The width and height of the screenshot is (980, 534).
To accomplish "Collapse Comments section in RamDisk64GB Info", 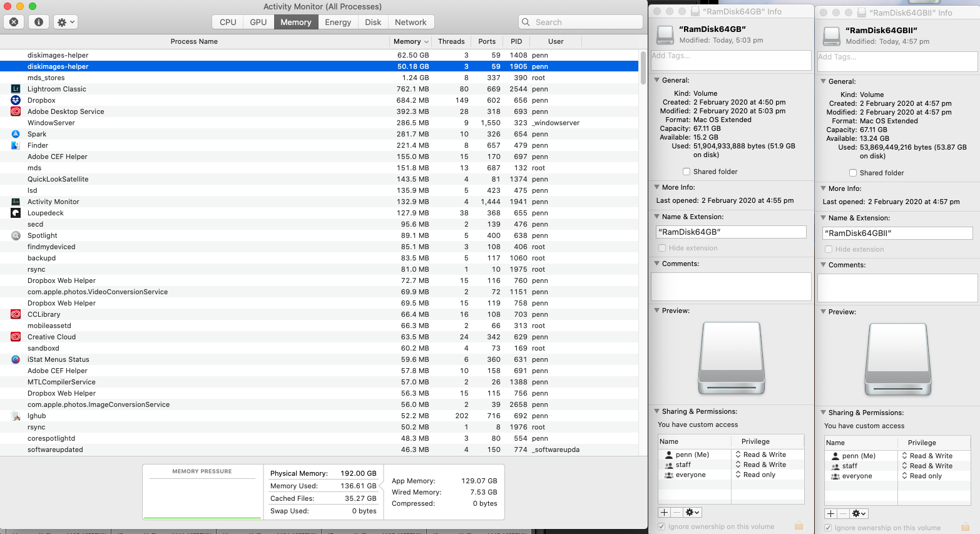I will pyautogui.click(x=656, y=264).
